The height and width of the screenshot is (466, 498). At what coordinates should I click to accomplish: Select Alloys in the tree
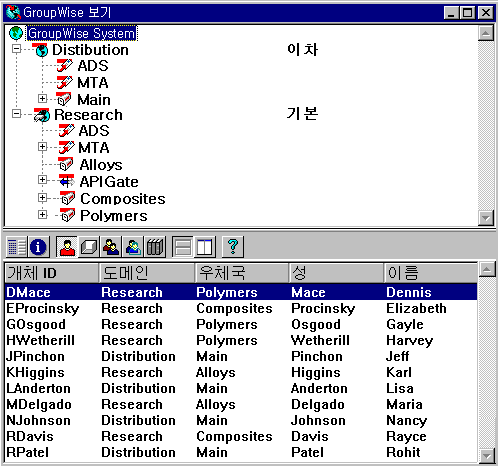pyautogui.click(x=101, y=165)
